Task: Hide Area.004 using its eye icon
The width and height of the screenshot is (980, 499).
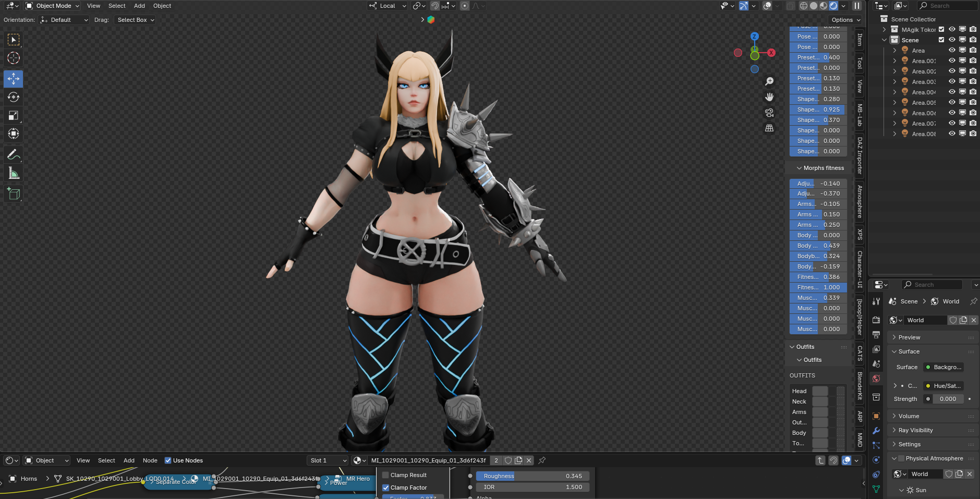Action: pyautogui.click(x=952, y=92)
